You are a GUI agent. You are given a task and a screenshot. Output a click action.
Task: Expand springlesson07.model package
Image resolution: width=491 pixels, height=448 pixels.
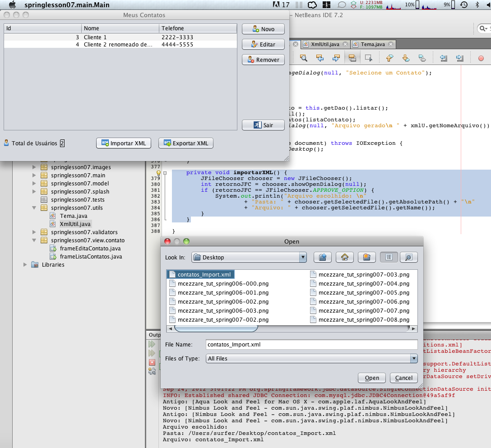34,184
